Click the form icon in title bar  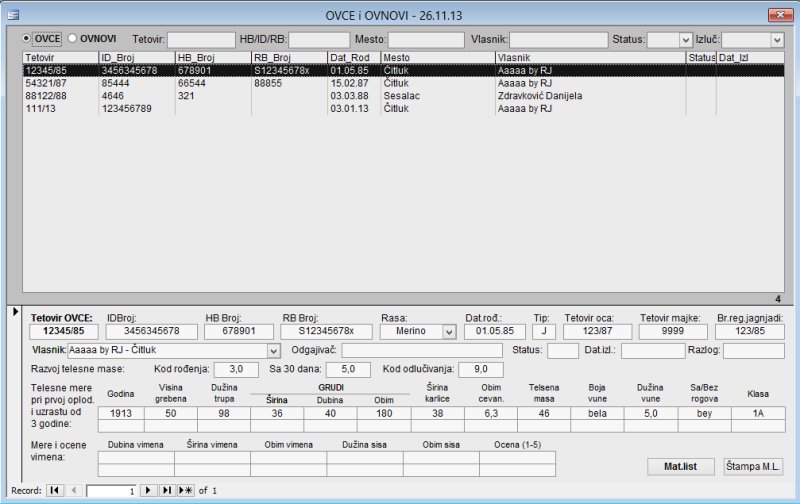click(x=14, y=16)
